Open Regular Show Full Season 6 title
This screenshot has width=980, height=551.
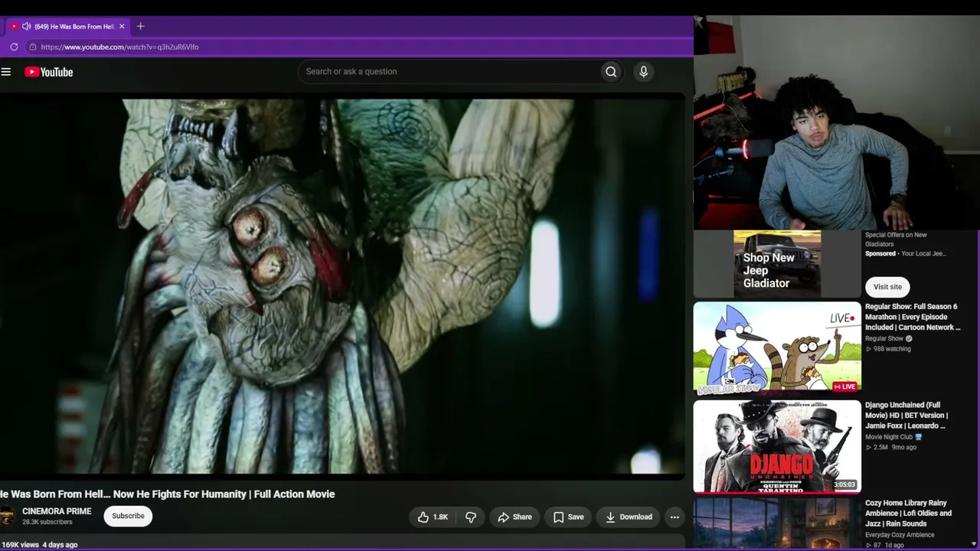913,317
